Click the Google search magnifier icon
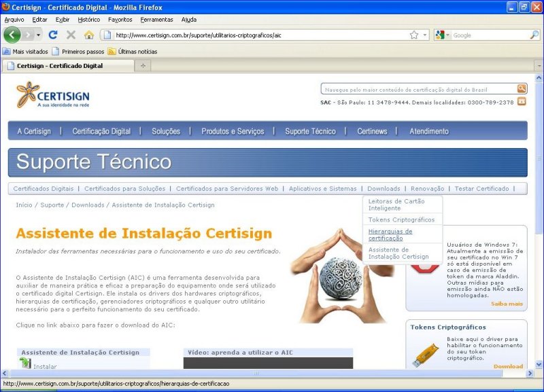The height and width of the screenshot is (392, 544). (x=534, y=35)
